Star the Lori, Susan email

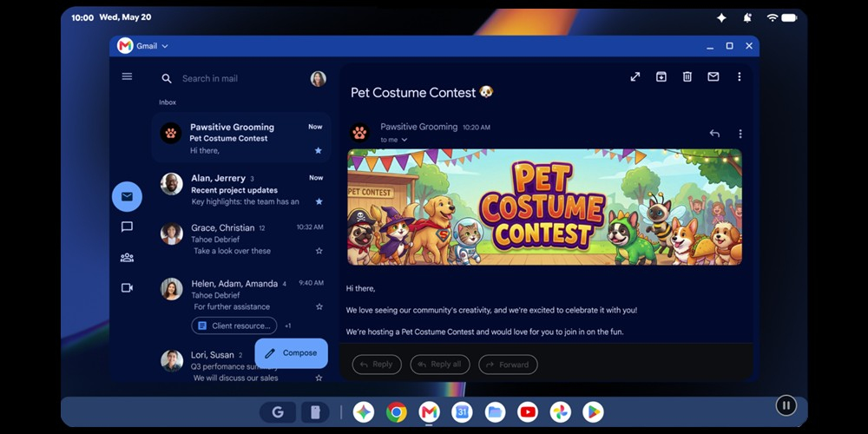[319, 378]
